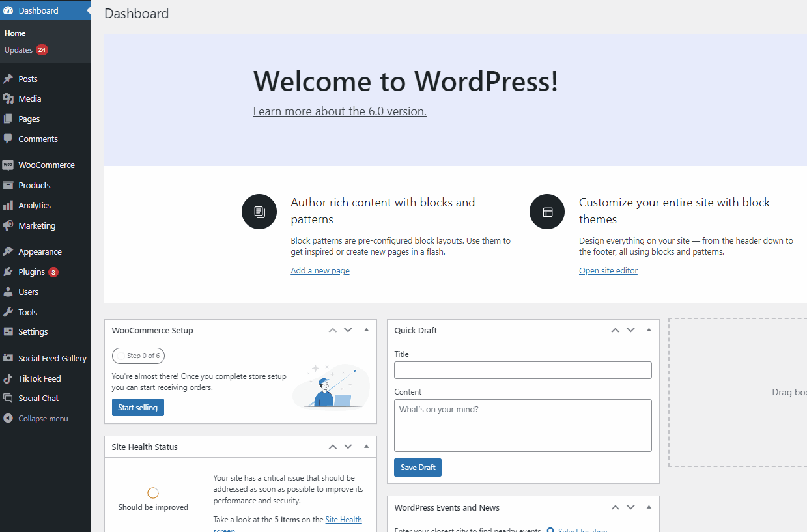Click the round block themes layout icon

pos(547,212)
